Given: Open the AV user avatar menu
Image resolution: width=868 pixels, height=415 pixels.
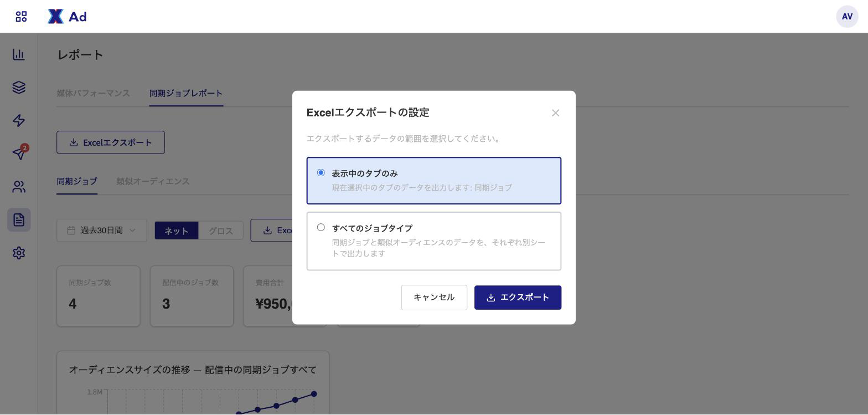Looking at the screenshot, I should tap(847, 17).
